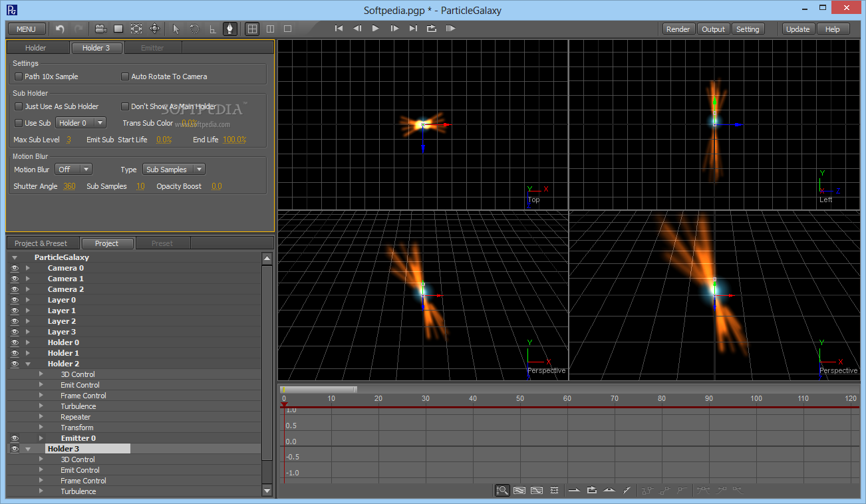Click the Shutter Angle value 360

tap(69, 186)
